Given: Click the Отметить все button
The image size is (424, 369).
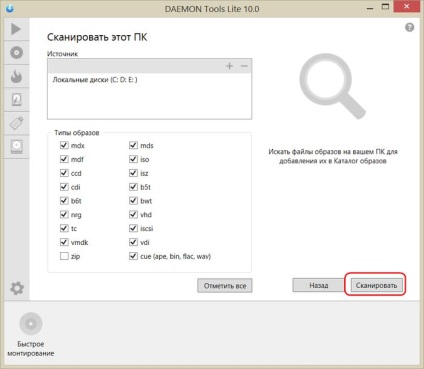Looking at the screenshot, I should point(225,286).
